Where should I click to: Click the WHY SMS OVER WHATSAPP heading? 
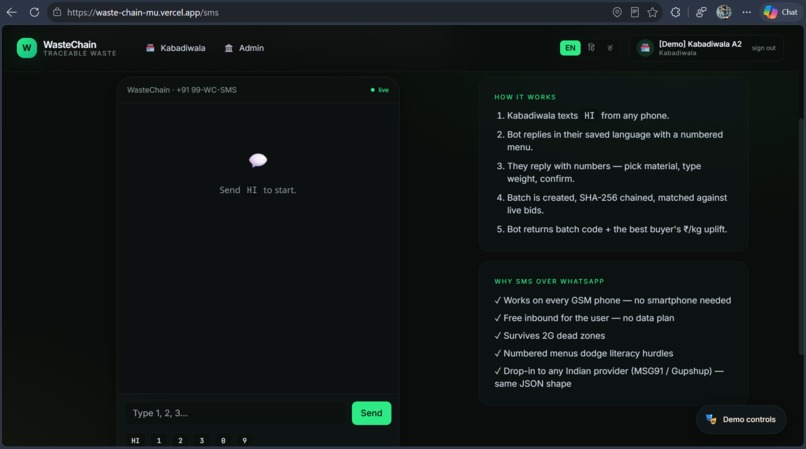click(549, 281)
